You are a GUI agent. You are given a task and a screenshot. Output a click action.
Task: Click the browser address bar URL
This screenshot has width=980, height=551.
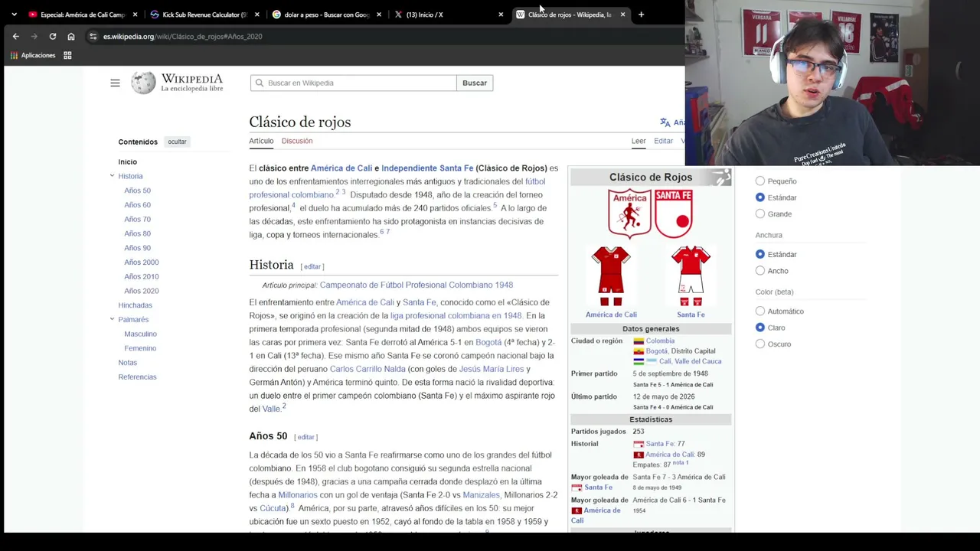pyautogui.click(x=183, y=36)
